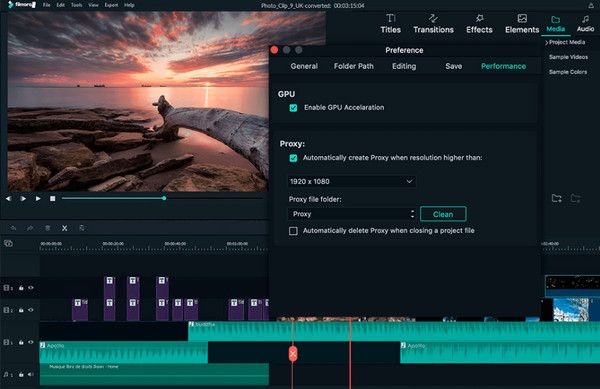
Task: Open the Tools menu
Action: tap(77, 5)
